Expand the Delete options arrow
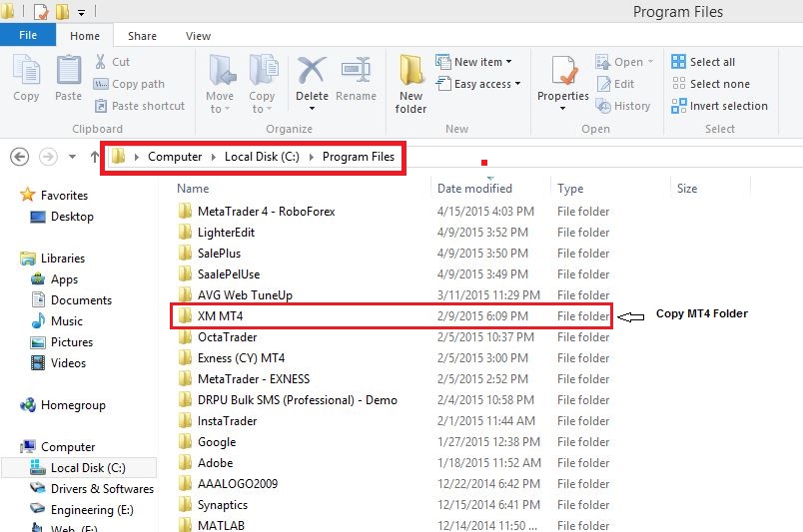Screen dimensions: 803x532 pos(312,109)
